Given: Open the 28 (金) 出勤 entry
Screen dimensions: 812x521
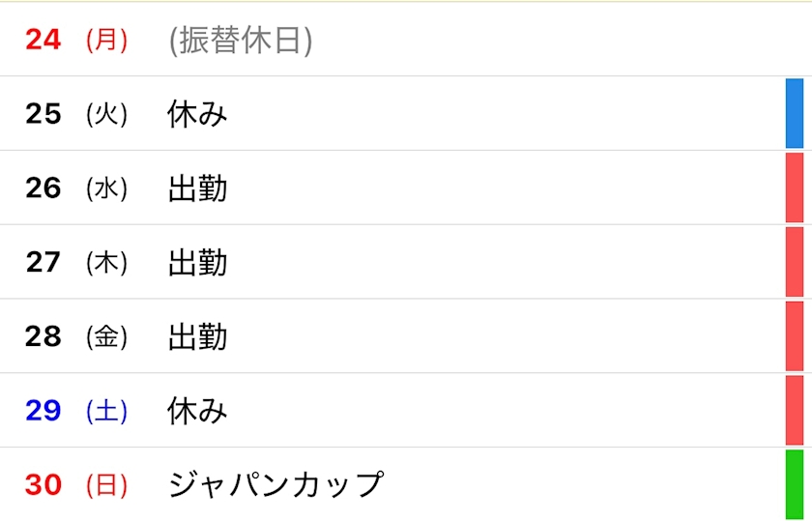Looking at the screenshot, I should point(197,336).
